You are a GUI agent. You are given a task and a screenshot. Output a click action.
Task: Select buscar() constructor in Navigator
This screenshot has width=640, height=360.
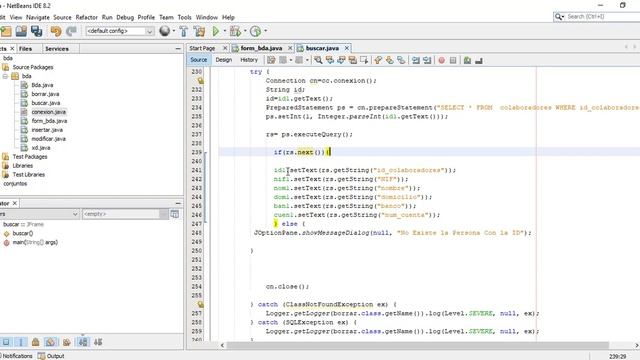[x=23, y=233]
